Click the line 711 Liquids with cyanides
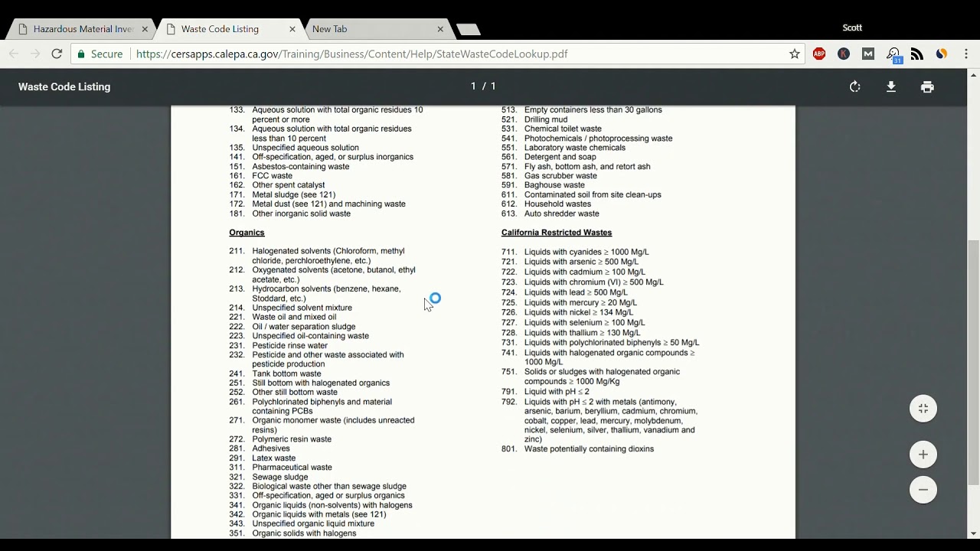Screen dimensions: 980x551 point(575,252)
